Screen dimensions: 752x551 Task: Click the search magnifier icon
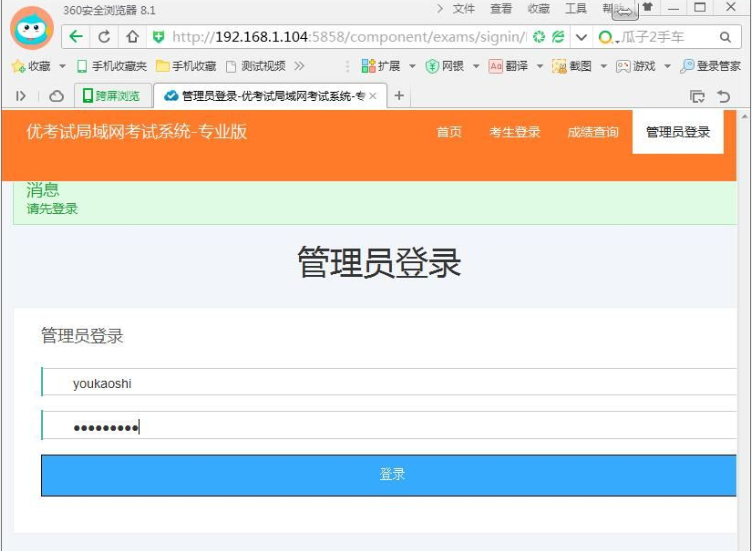tap(725, 37)
